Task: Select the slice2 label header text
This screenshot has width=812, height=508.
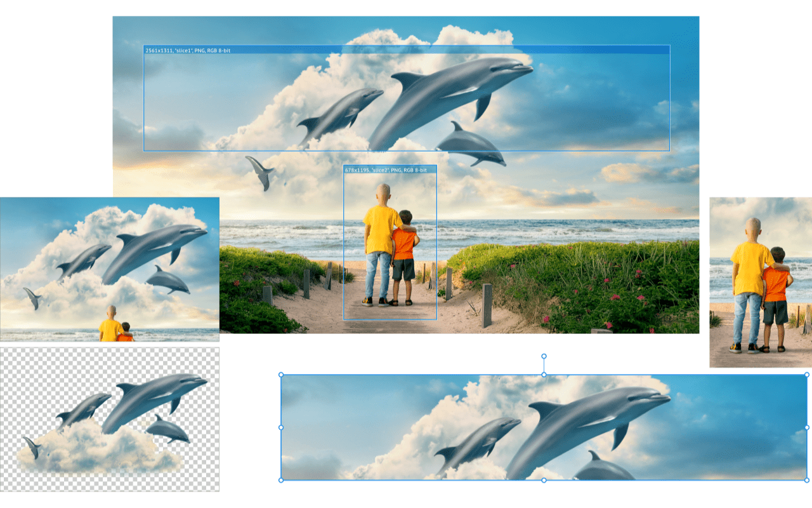Action: (386, 170)
